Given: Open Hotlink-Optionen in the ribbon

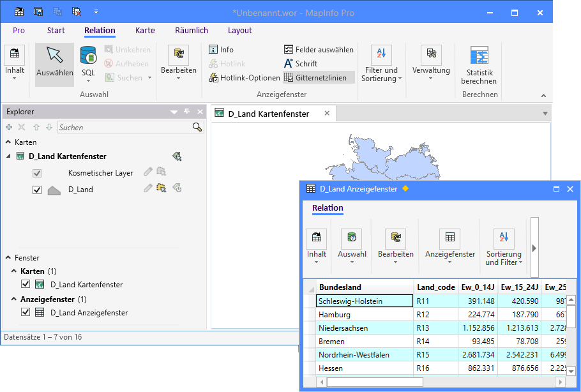Looking at the screenshot, I should 244,78.
